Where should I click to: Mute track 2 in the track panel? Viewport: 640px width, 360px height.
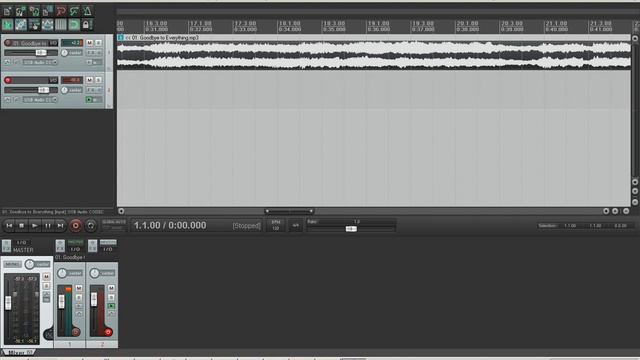[x=89, y=80]
